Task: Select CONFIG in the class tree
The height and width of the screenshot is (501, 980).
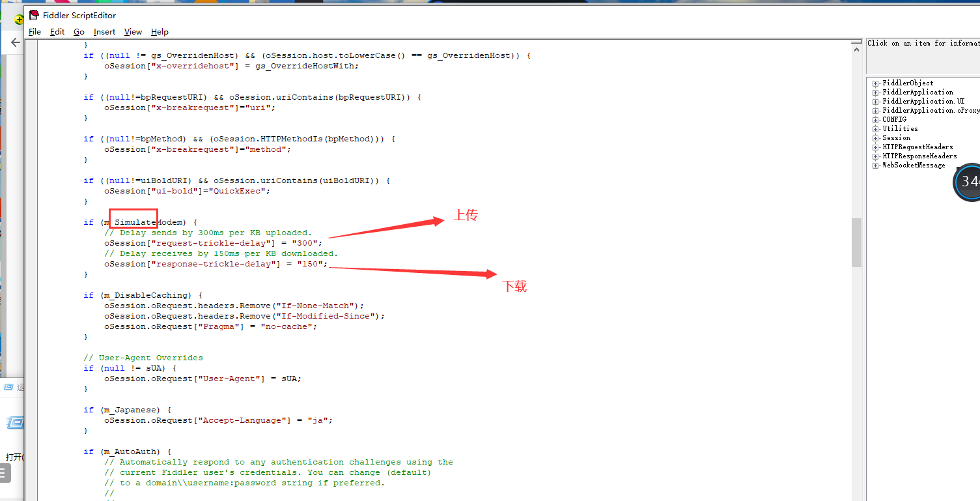Action: 894,120
